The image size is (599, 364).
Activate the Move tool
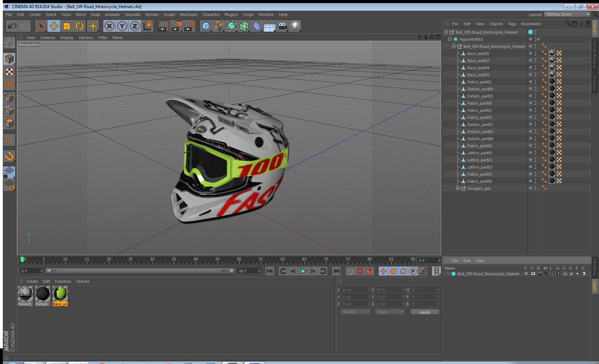tap(54, 26)
